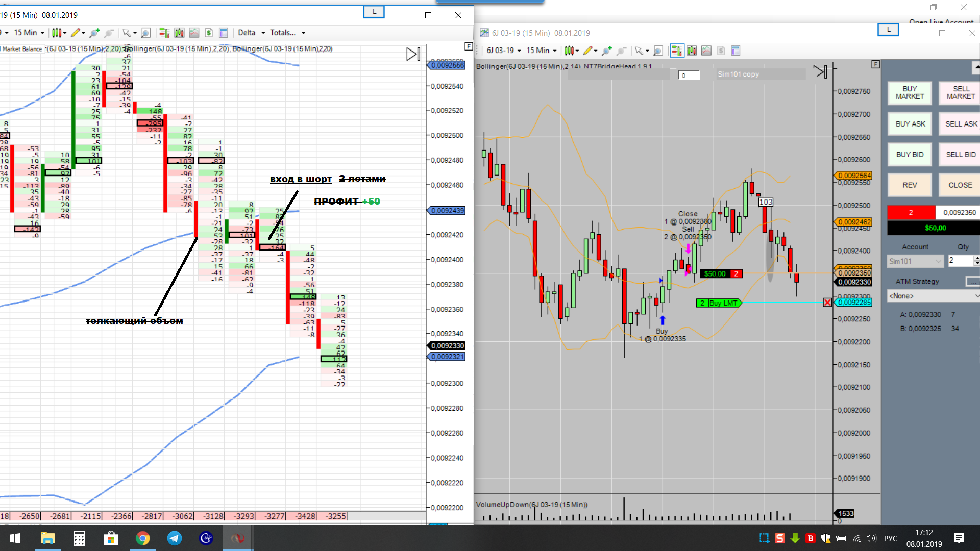980x551 pixels.
Task: Toggle Chart Trader button in right chart toolbar
Action: tap(676, 51)
